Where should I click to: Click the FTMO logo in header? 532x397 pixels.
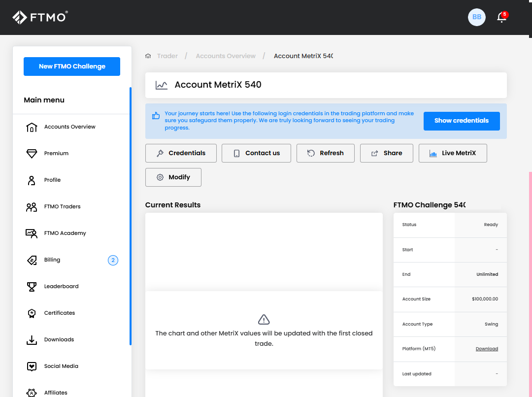pyautogui.click(x=40, y=17)
